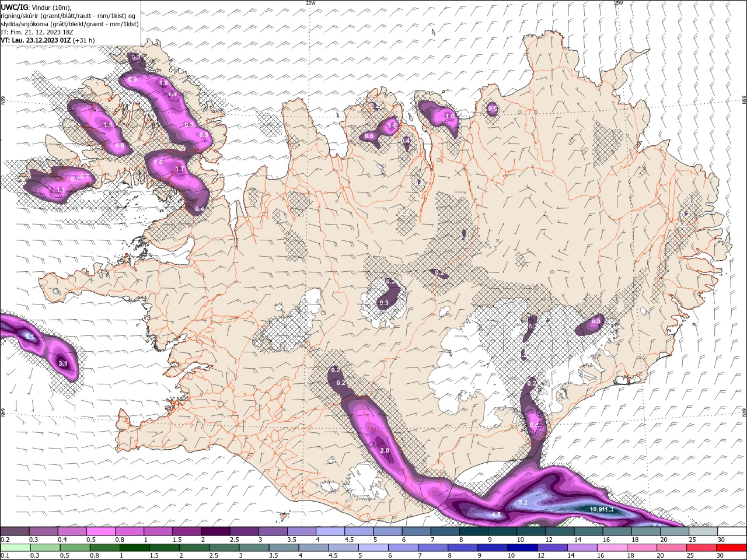This screenshot has width=747, height=560.
Task: Select the '3.1' value west of Iceland
Action: 64,364
